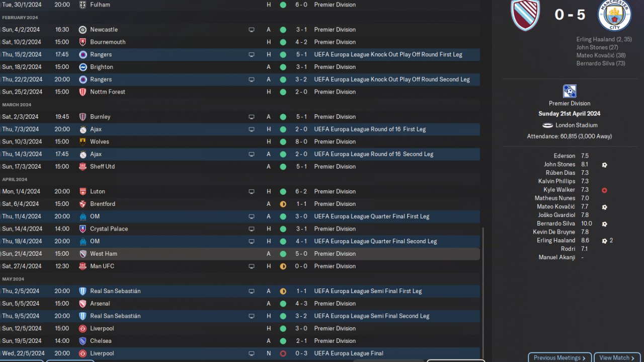Open Previous Meetings
Screen dimensions: 644x362
point(560,357)
